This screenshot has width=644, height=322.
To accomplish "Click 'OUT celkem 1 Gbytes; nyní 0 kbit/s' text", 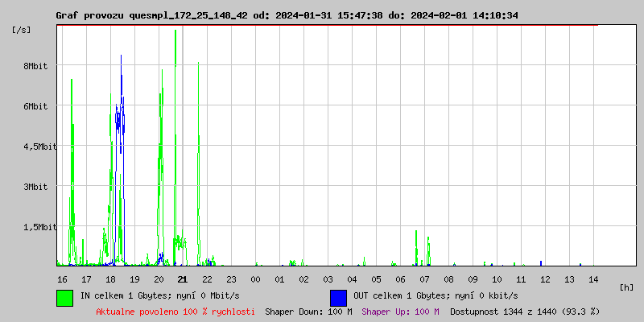I will [436, 295].
